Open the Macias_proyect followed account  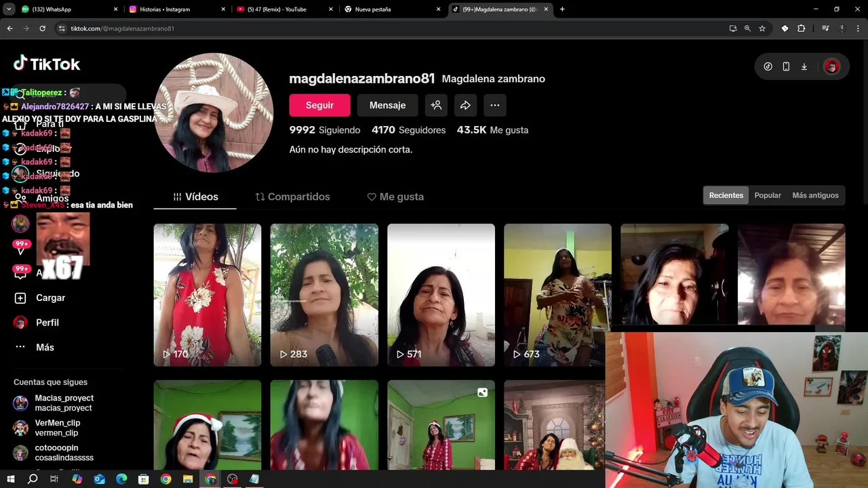tap(54, 403)
